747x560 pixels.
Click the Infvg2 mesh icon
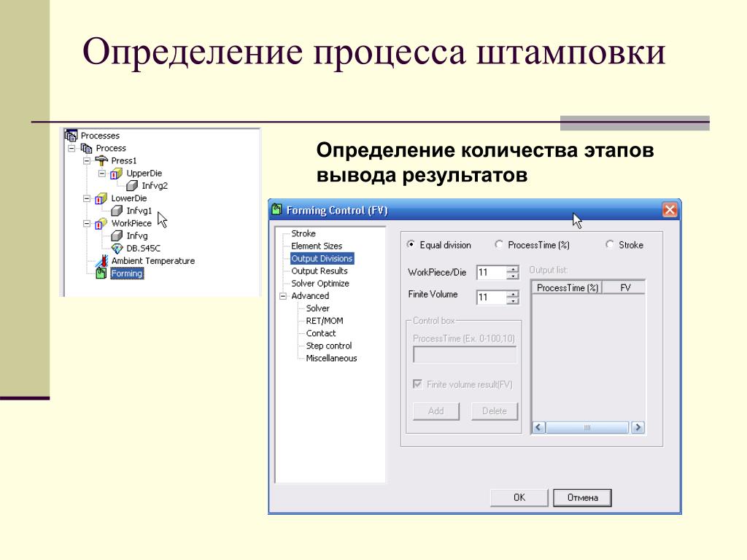pyautogui.click(x=132, y=186)
